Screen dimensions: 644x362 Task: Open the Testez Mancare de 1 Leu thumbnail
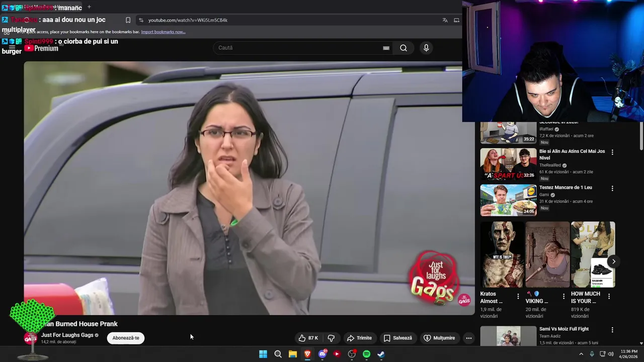508,200
